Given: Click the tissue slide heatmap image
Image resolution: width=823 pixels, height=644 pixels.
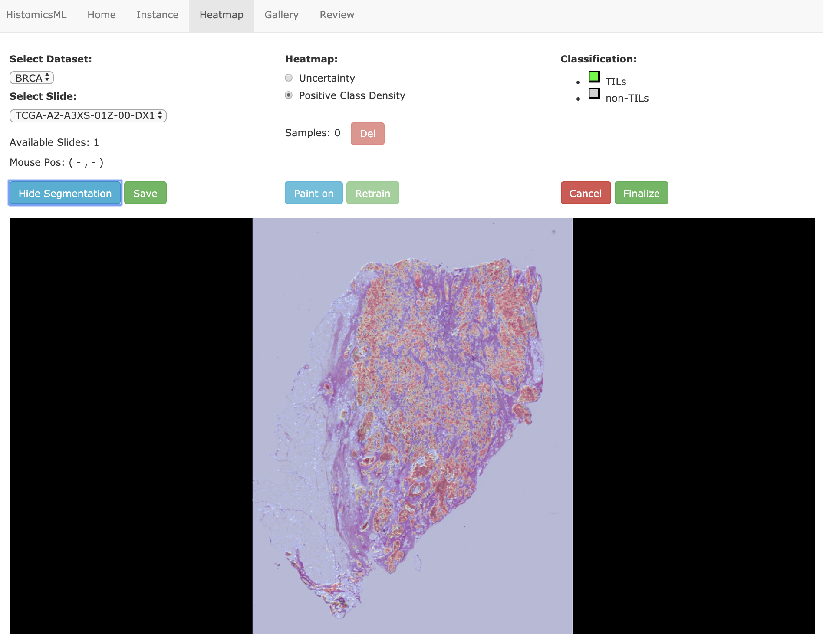Looking at the screenshot, I should (x=412, y=426).
